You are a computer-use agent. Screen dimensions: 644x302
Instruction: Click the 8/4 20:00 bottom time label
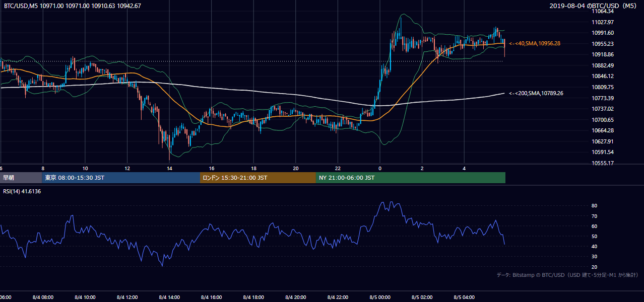[296, 297]
